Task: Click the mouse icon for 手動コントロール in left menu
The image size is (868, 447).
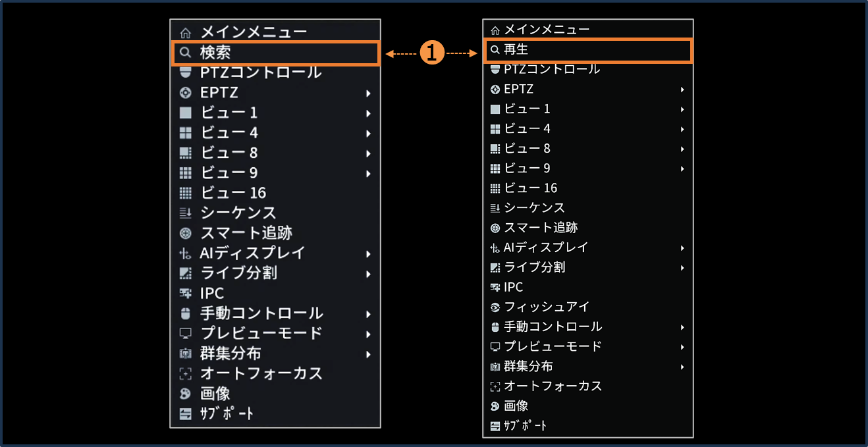Action: 186,313
